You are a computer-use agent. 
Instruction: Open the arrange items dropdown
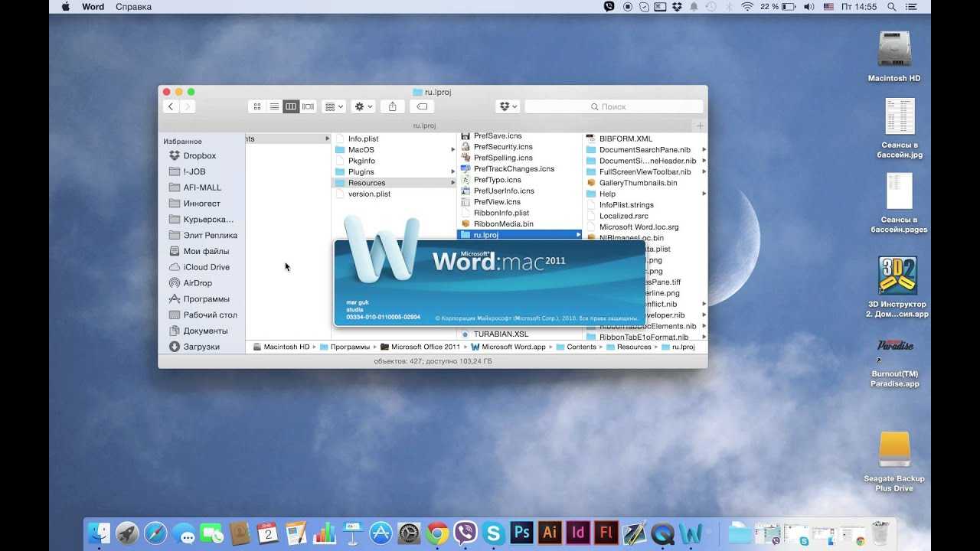(x=333, y=106)
